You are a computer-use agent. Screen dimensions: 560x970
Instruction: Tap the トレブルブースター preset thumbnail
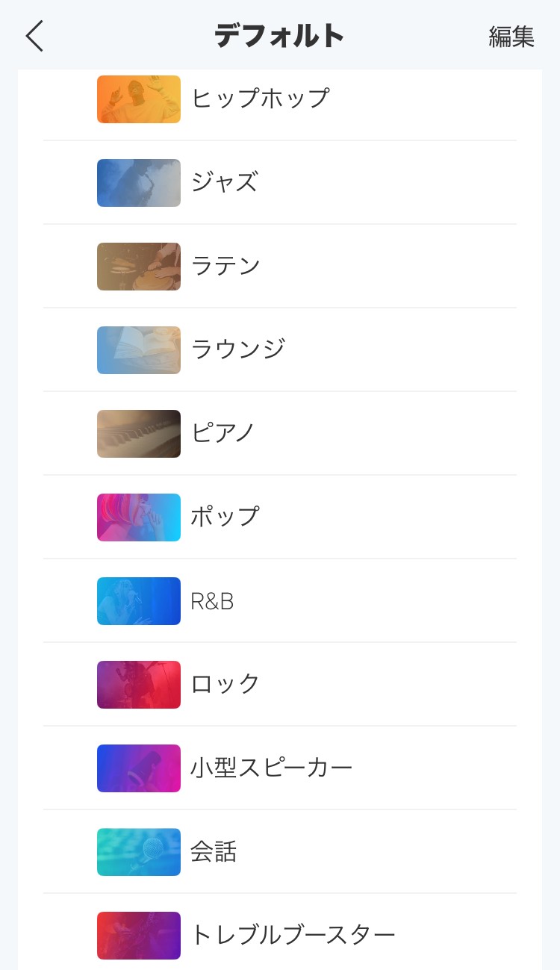(139, 936)
